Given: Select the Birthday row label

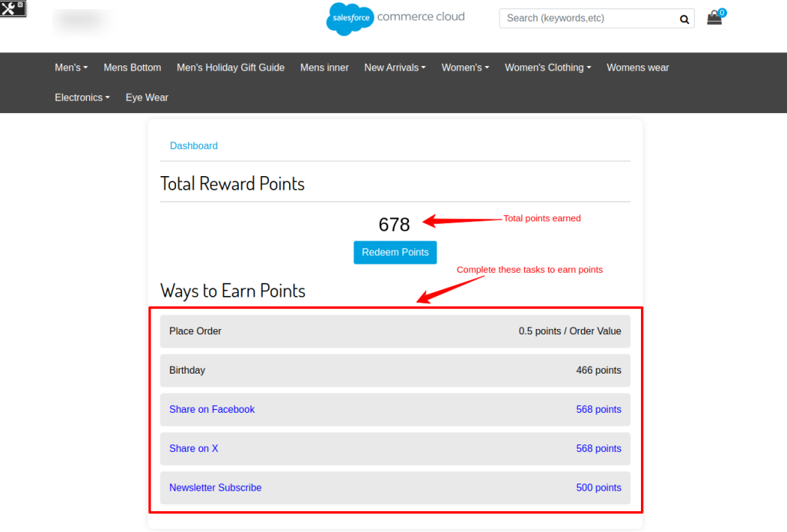Looking at the screenshot, I should tap(188, 371).
